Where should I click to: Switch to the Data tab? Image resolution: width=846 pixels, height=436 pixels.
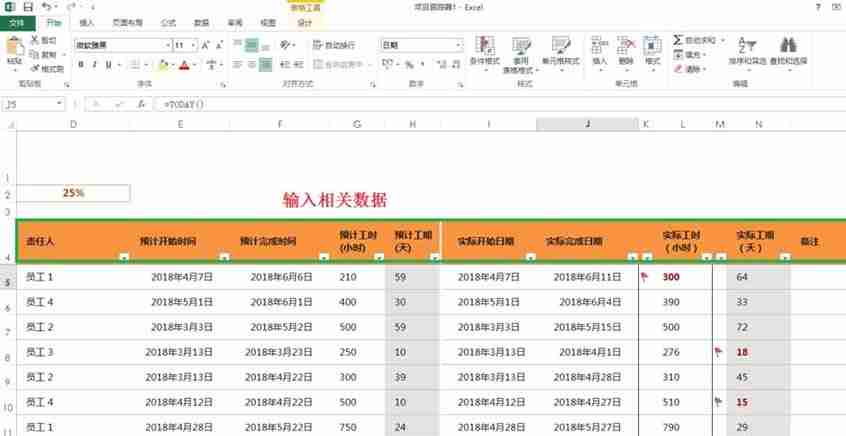202,23
